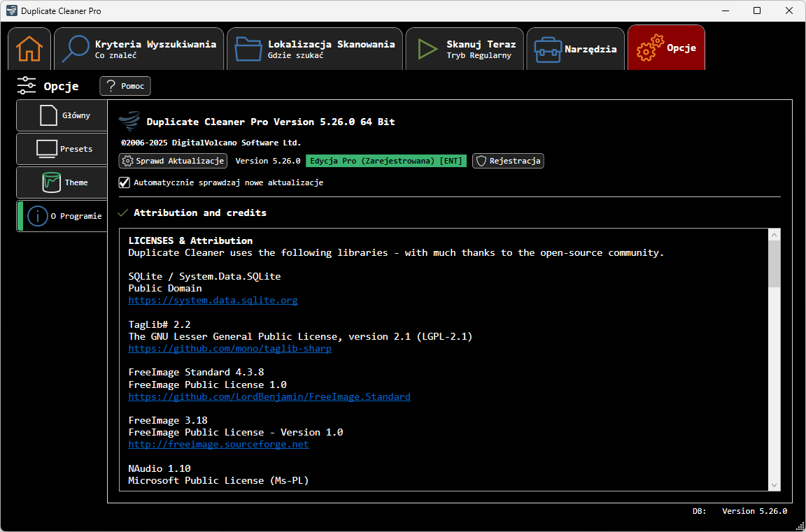Click the FreeImage 3.18 text line
This screenshot has height=532, width=806.
[168, 420]
